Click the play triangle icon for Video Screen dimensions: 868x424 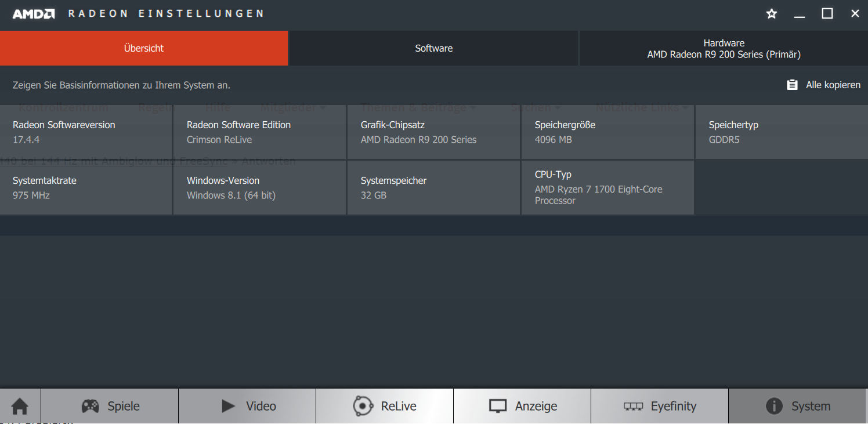point(229,406)
